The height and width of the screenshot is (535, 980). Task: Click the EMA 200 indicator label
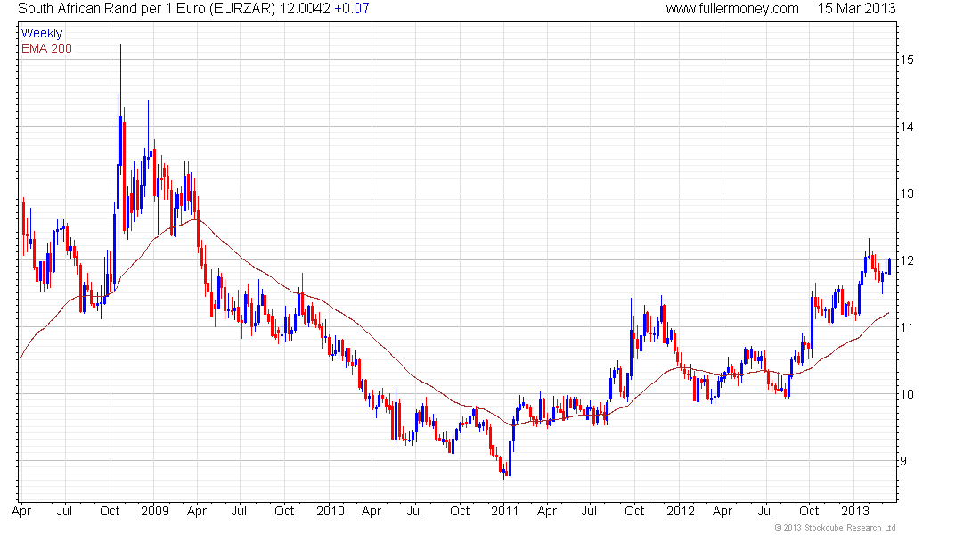click(46, 47)
